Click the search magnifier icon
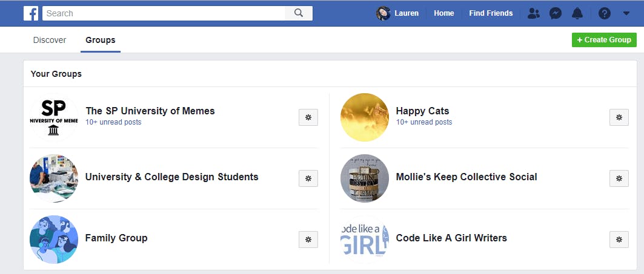 pyautogui.click(x=299, y=13)
